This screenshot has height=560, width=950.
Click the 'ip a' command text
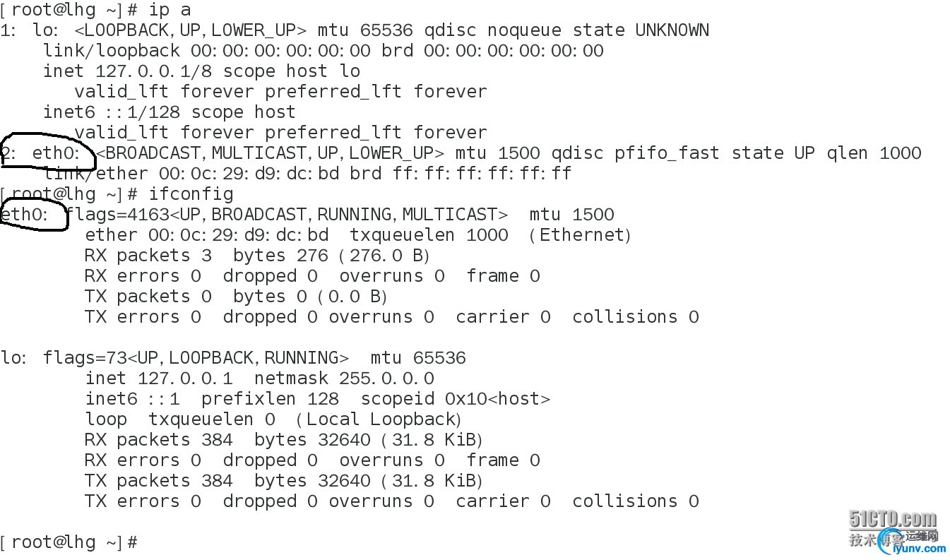click(x=170, y=10)
